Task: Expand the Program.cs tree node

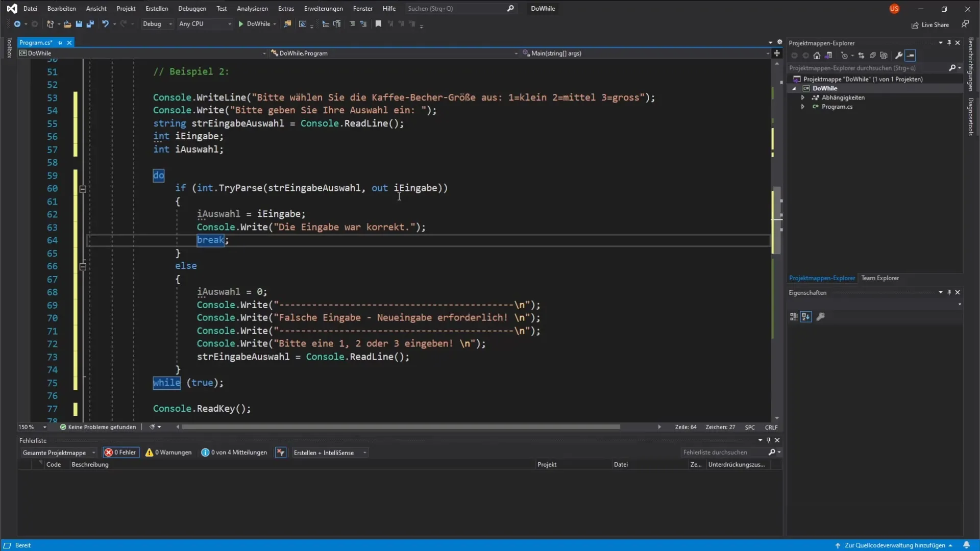Action: [803, 107]
